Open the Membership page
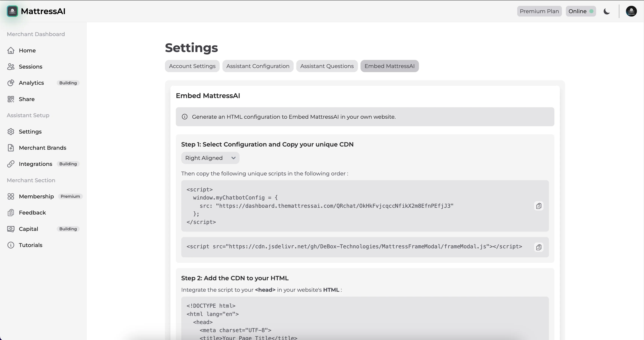This screenshot has height=340, width=644. [x=36, y=196]
